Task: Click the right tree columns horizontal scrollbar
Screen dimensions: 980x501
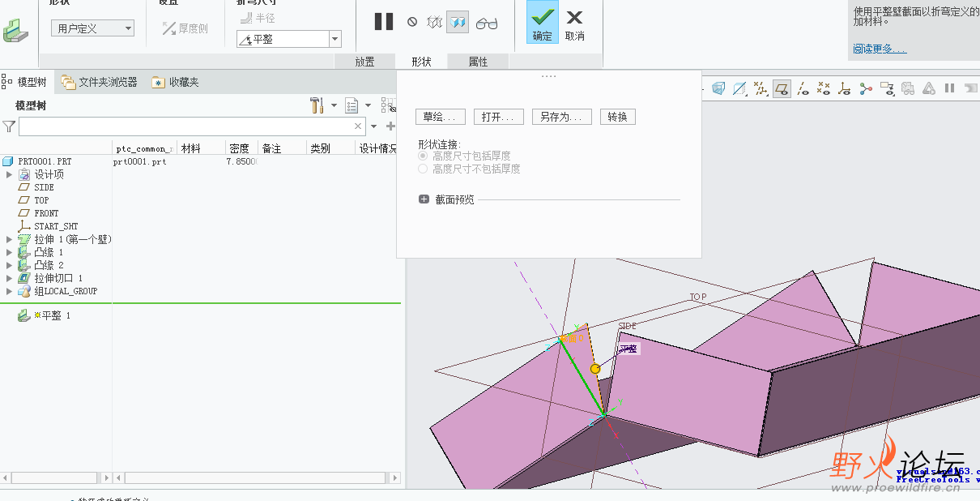Action: (x=256, y=477)
